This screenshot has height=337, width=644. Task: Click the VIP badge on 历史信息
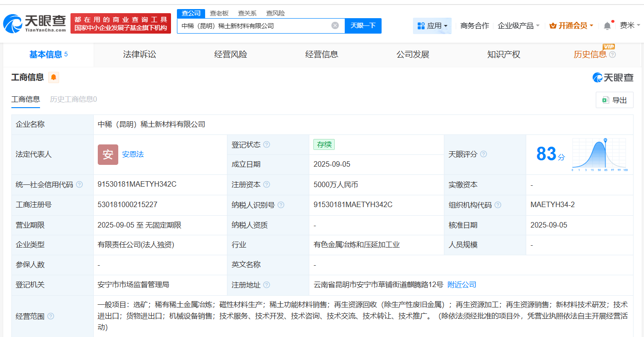pos(609,47)
